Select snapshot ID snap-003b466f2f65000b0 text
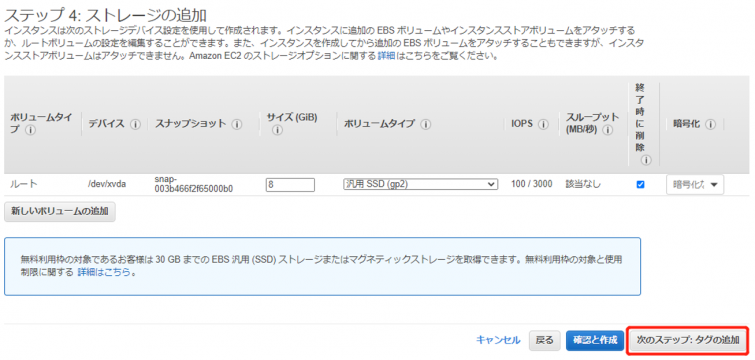The width and height of the screenshot is (755, 360). 194,184
